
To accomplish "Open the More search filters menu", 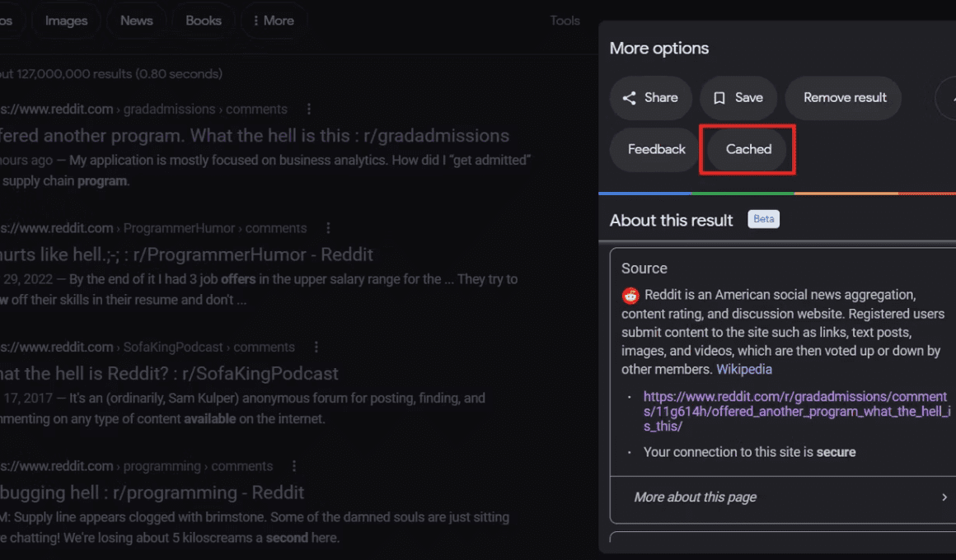I will click(274, 21).
